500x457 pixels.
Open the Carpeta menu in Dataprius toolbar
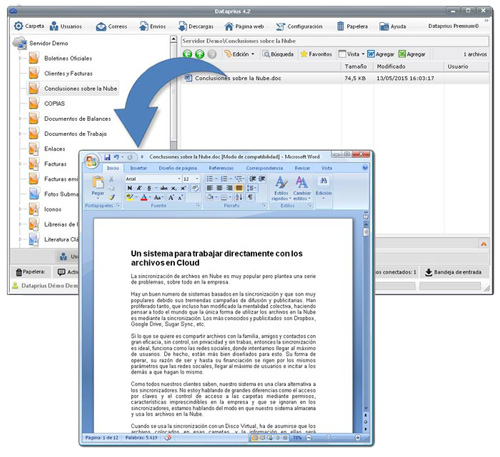coord(29,26)
